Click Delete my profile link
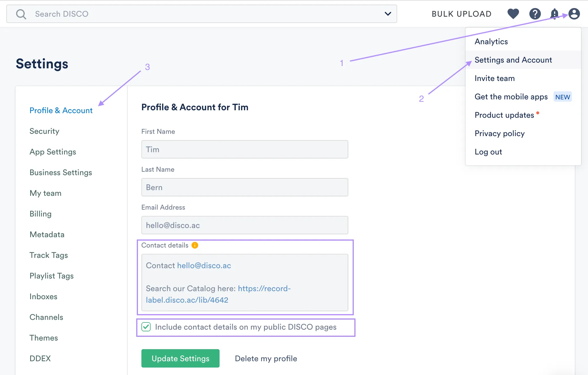 (266, 358)
